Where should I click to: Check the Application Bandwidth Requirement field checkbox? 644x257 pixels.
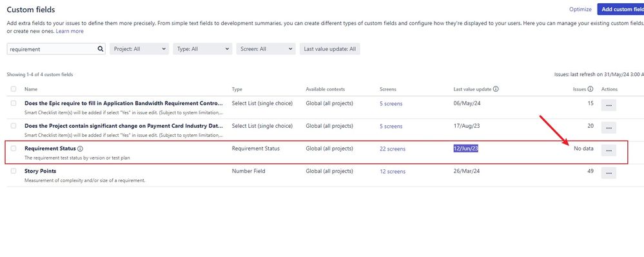(14, 103)
